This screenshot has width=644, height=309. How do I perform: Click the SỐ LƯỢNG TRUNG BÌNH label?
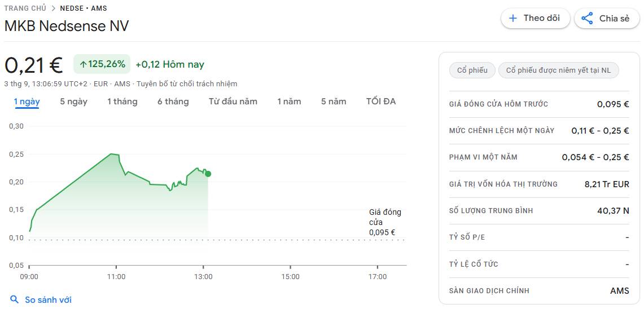coord(491,211)
